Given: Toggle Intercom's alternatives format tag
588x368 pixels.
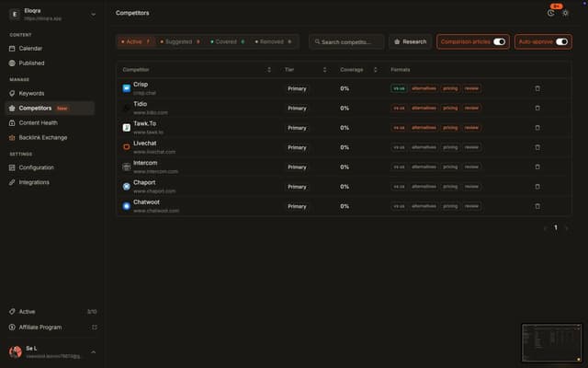Looking at the screenshot, I should 424,167.
